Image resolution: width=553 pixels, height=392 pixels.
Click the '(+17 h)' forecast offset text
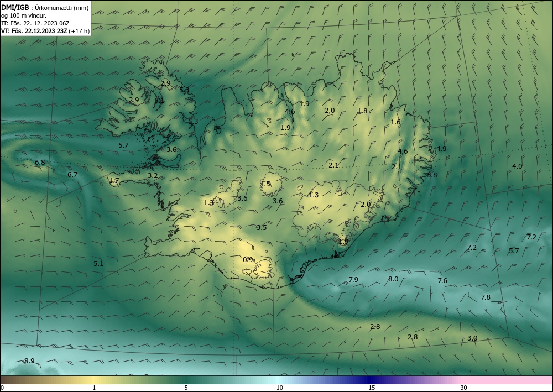(x=79, y=31)
